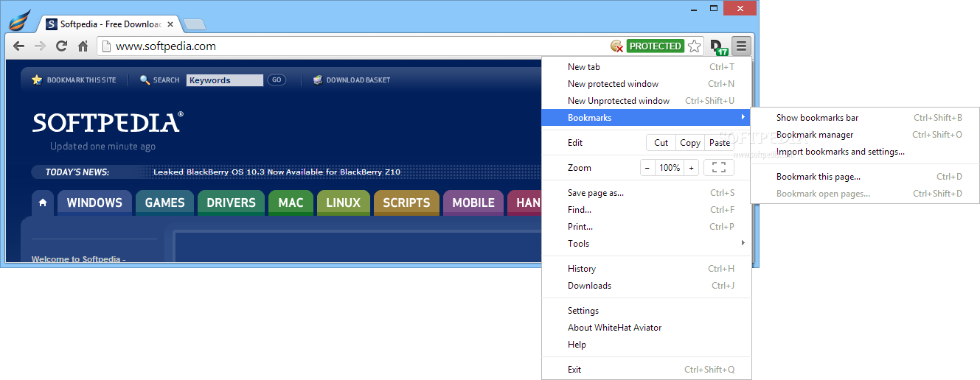Select New tab menu item

pos(647,67)
